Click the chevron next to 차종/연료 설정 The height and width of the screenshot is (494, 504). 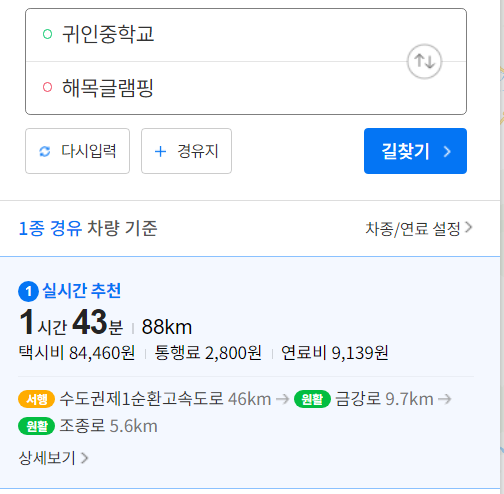click(469, 227)
